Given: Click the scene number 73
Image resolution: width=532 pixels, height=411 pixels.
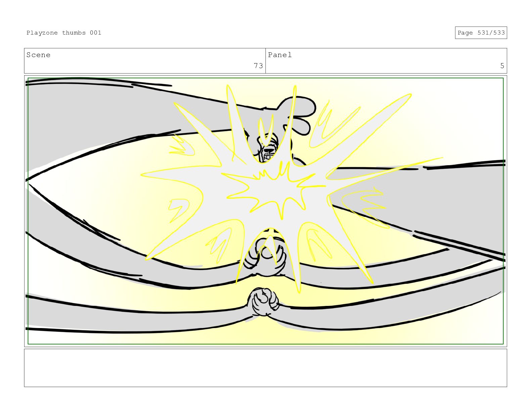Looking at the screenshot, I should coord(258,65).
